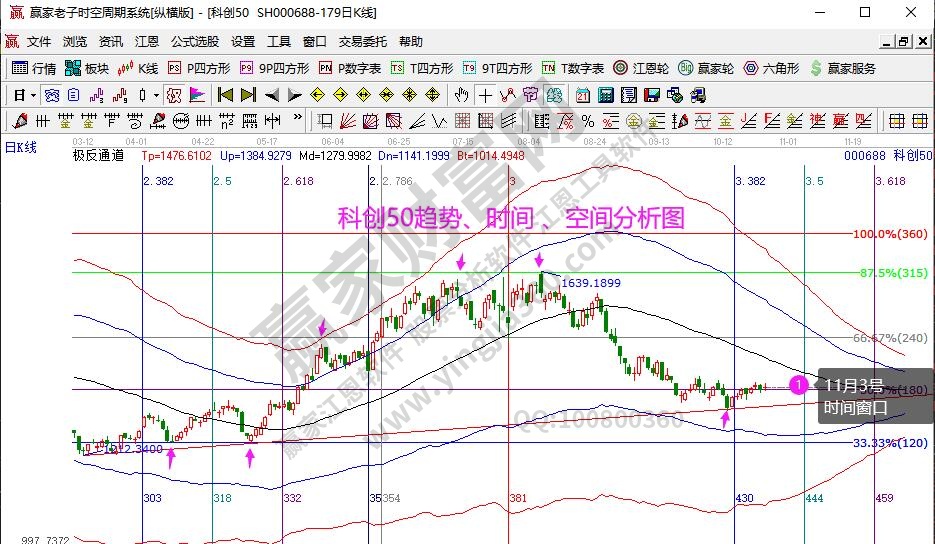The width and height of the screenshot is (935, 544).
Task: Open the 公式选股 menu
Action: pos(195,42)
